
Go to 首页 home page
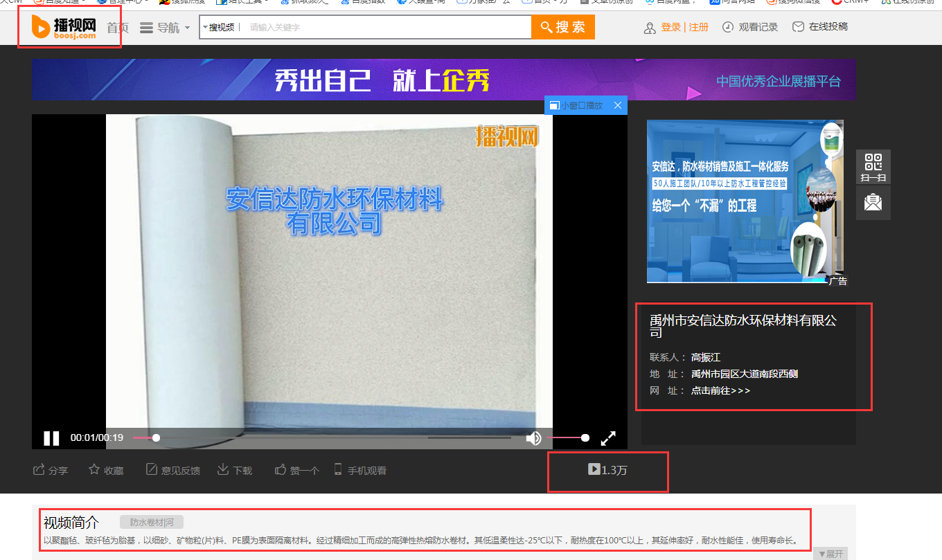117,28
